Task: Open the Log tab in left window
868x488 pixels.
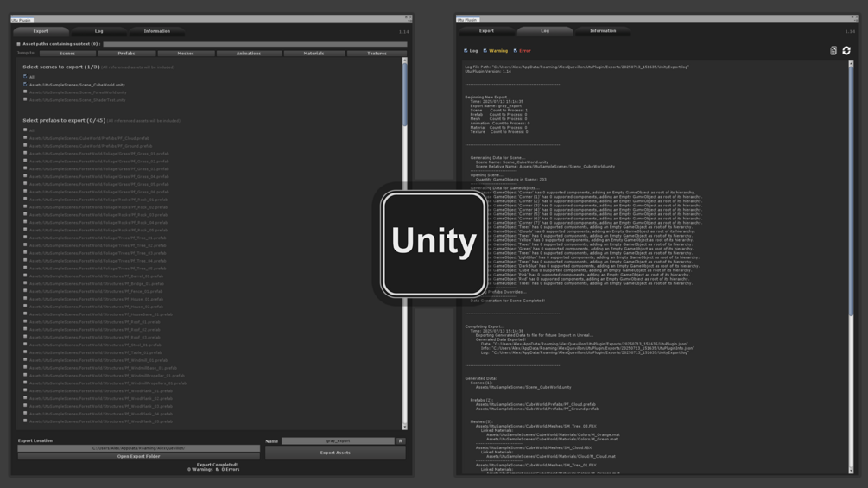Action: coord(99,32)
